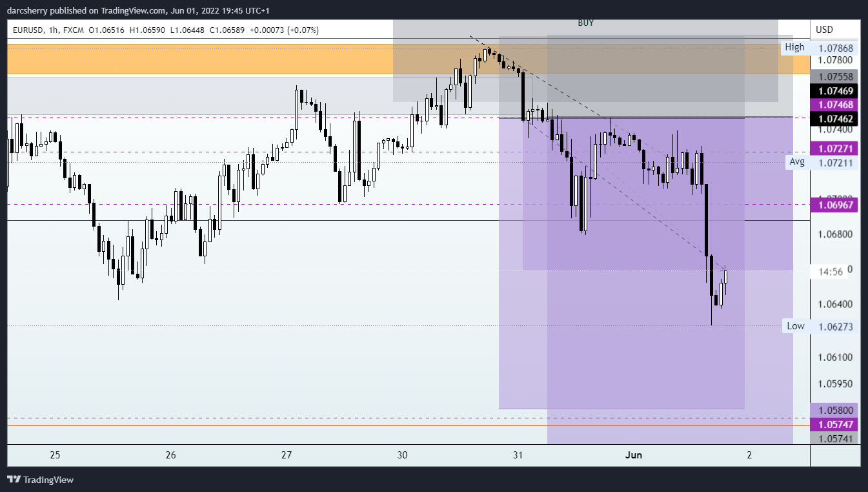The width and height of the screenshot is (868, 492).
Task: Click the 1.07211 average price label
Action: [x=835, y=163]
